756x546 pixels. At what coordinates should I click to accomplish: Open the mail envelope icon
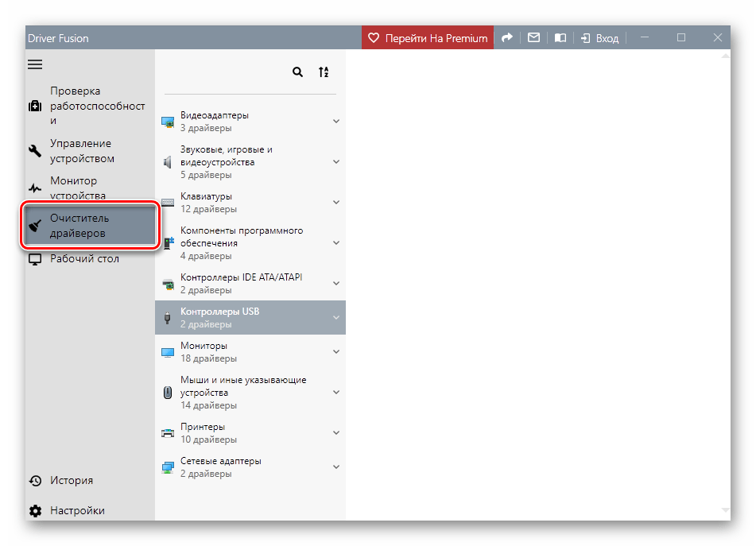pos(533,37)
